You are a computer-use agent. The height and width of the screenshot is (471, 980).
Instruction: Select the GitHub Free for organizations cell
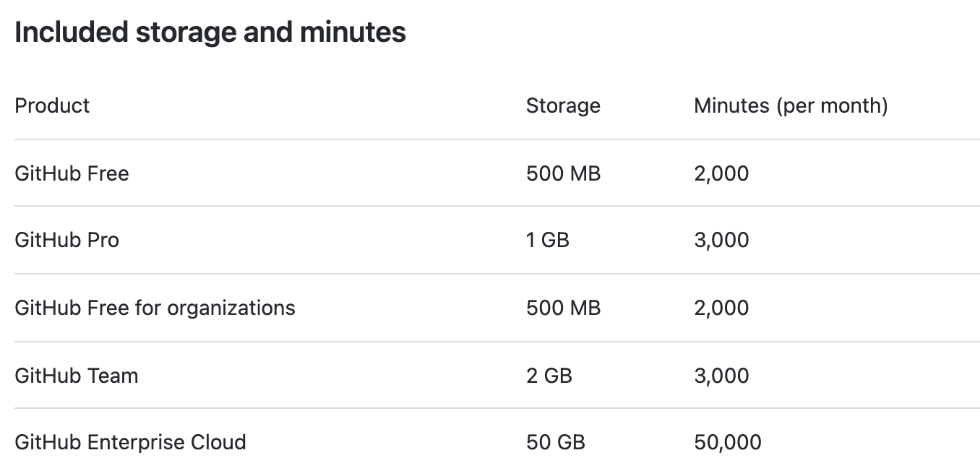tap(155, 308)
